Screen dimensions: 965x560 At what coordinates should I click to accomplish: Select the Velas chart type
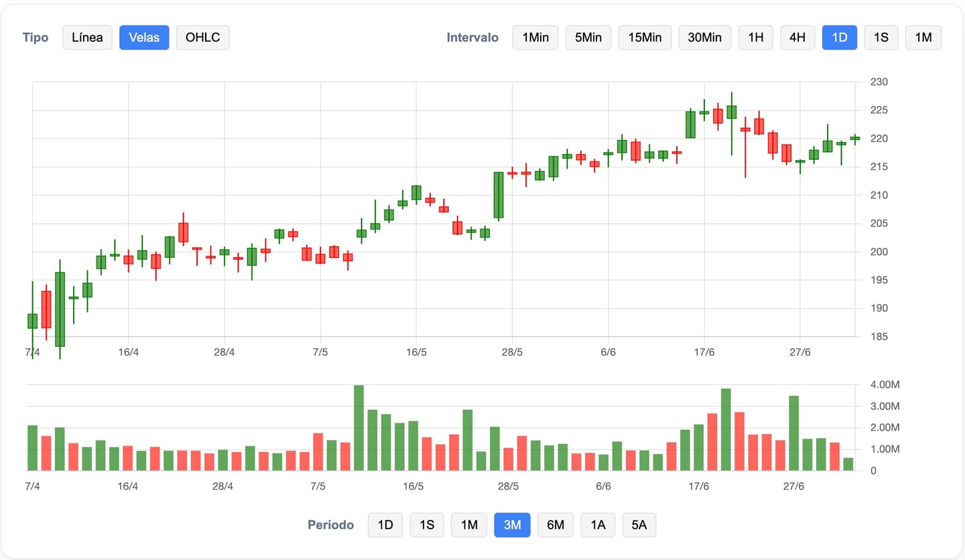click(x=144, y=38)
